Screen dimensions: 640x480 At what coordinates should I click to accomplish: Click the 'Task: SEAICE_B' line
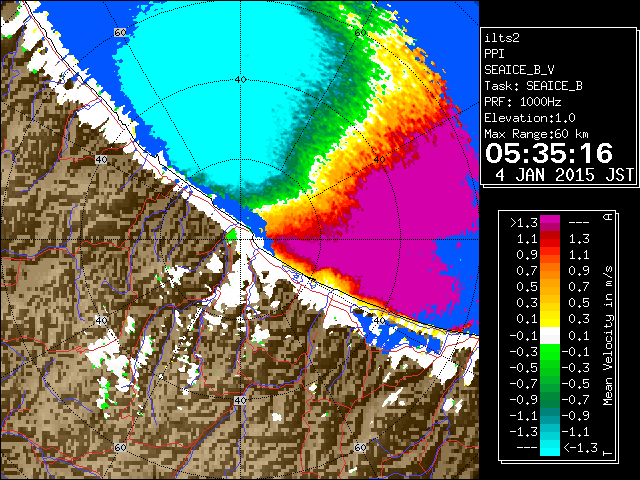click(x=533, y=86)
